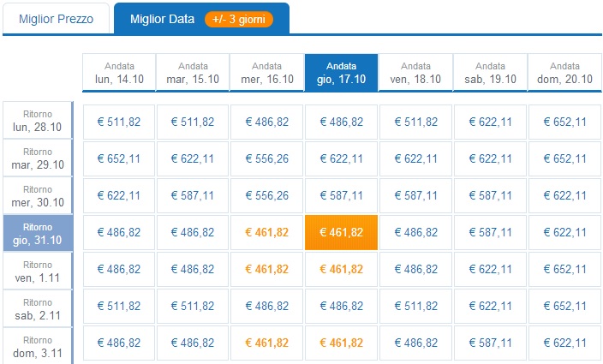Select Andata mer, 16.10 departure header
The image size is (603, 364).
tap(267, 73)
